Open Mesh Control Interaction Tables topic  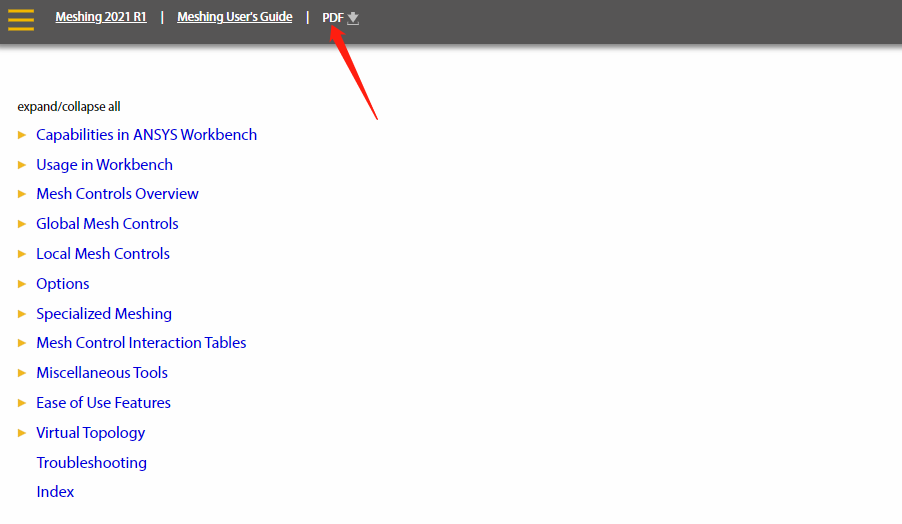[141, 343]
